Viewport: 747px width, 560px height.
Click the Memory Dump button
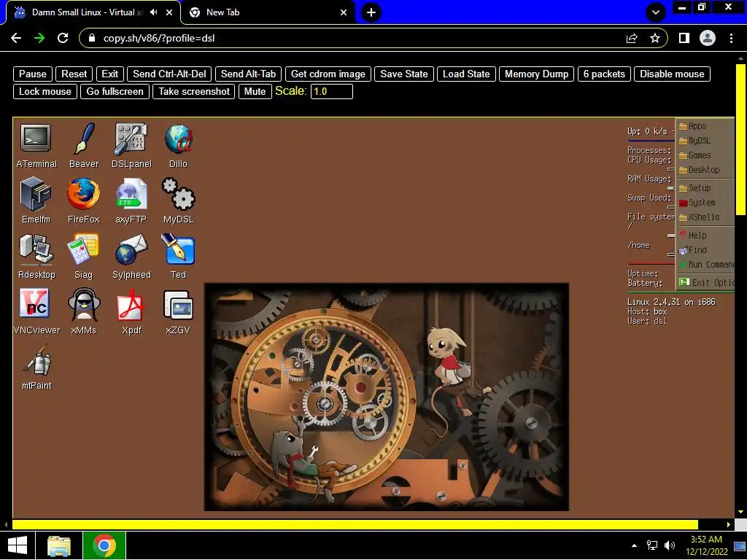(536, 74)
